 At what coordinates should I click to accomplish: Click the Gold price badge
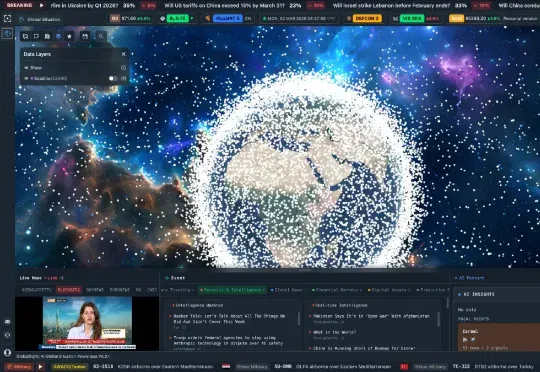(x=456, y=18)
